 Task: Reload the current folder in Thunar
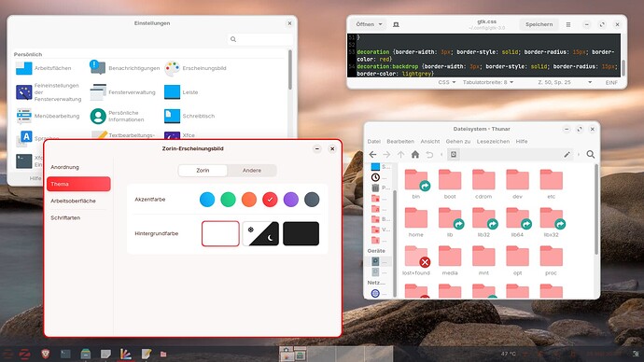click(x=429, y=154)
